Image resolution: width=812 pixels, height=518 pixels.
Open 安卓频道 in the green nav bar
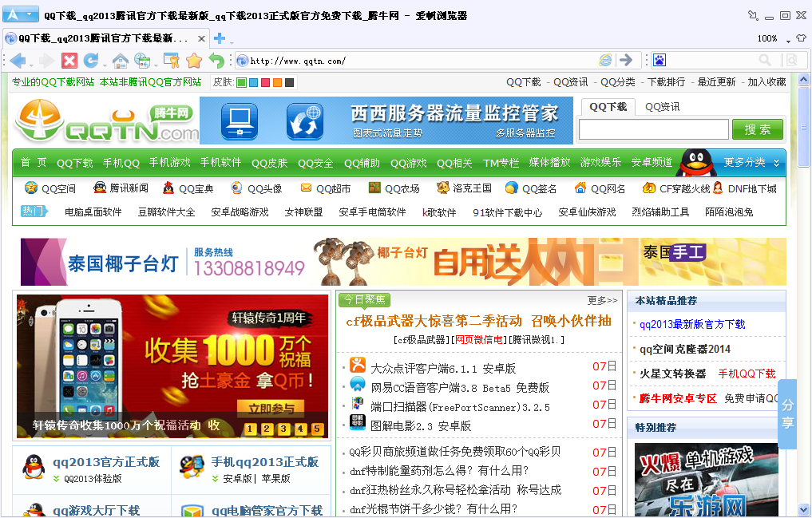pos(652,163)
